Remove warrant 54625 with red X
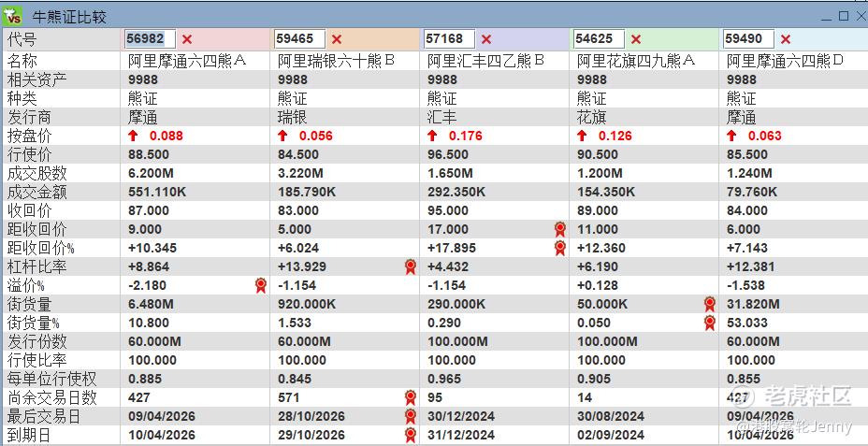 (x=636, y=39)
